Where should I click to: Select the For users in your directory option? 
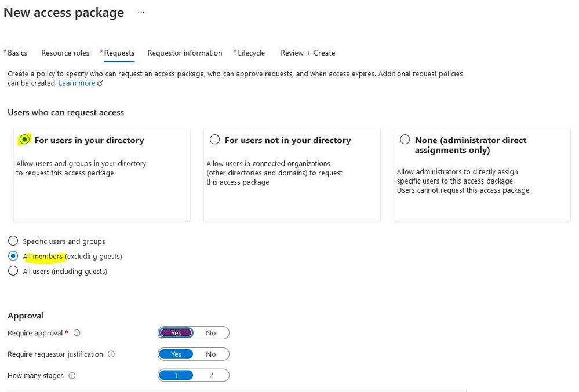pyautogui.click(x=24, y=140)
